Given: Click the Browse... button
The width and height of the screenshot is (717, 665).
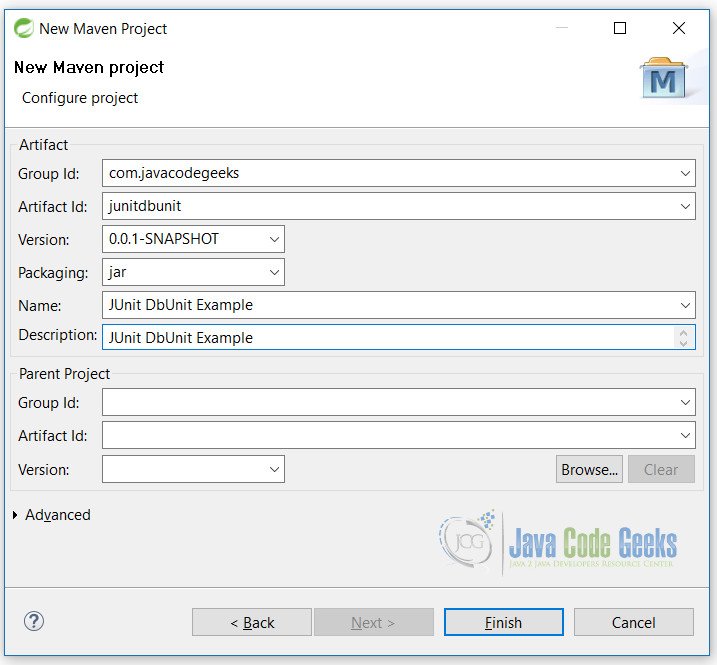Looking at the screenshot, I should (x=589, y=469).
